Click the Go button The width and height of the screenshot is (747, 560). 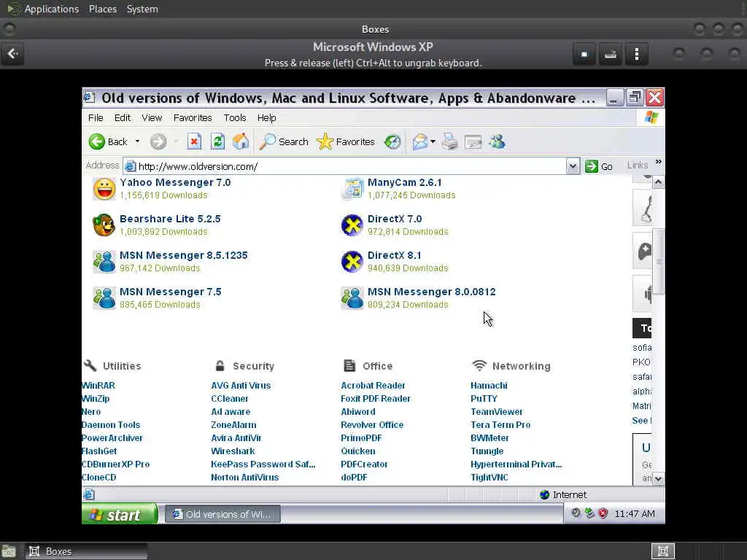click(599, 166)
